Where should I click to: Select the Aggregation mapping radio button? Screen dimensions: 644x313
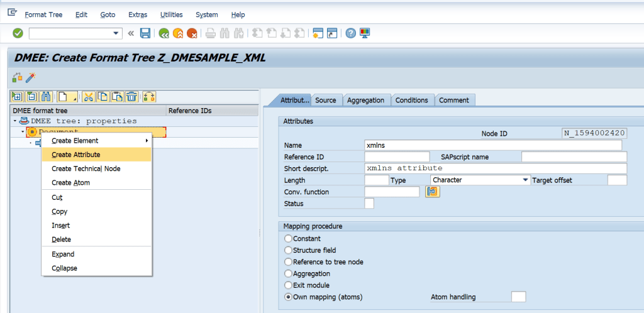[x=288, y=273]
